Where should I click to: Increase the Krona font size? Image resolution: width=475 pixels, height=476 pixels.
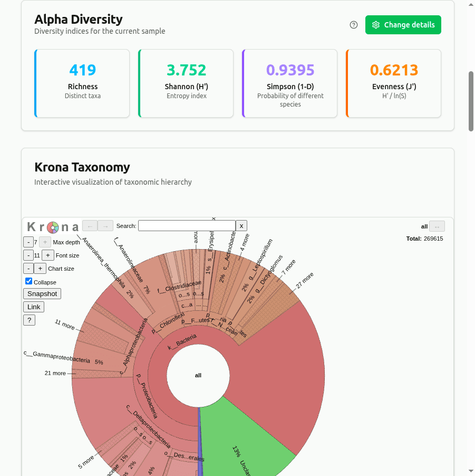pyautogui.click(x=47, y=255)
